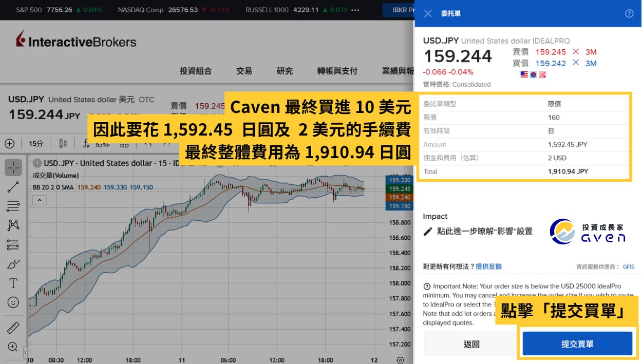The width and height of the screenshot is (642, 364).
Task: Click Amount value 1,592.45 JPY
Action: 568,144
